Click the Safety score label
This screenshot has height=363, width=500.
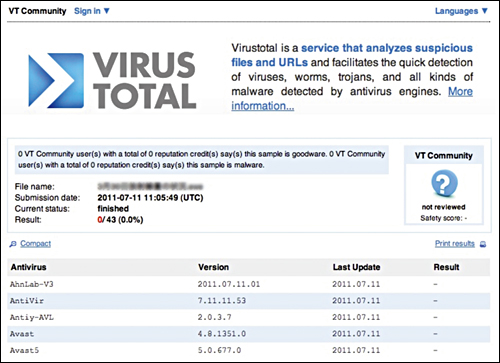(x=444, y=218)
